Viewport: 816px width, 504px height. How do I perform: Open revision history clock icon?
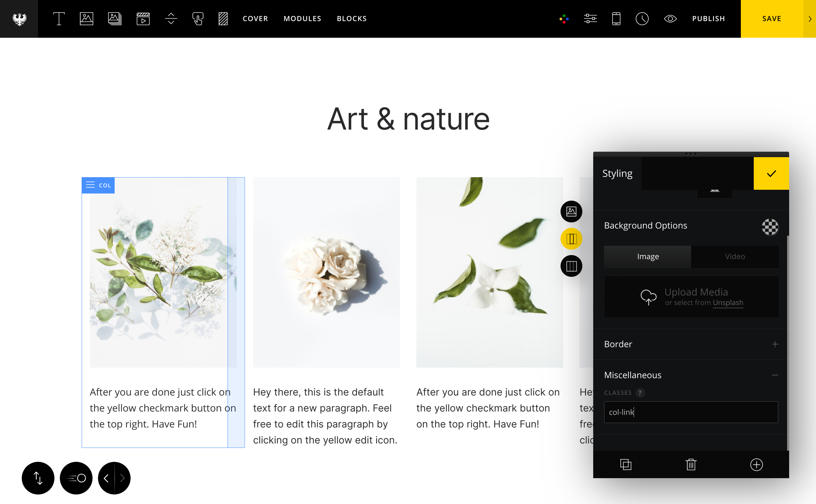[x=642, y=19]
